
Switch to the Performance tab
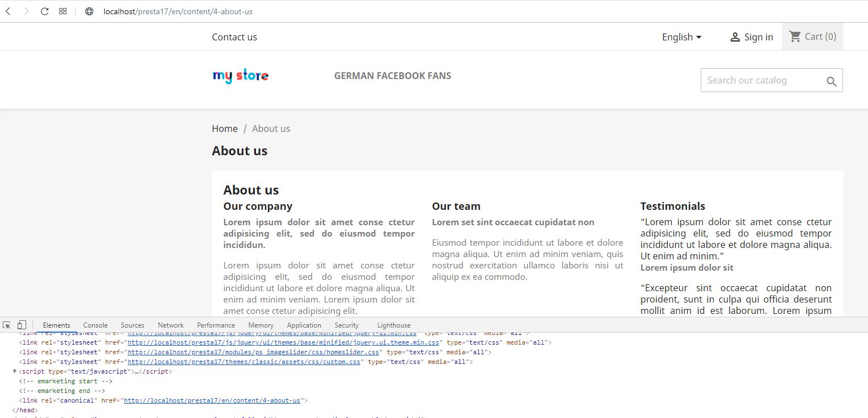click(216, 325)
